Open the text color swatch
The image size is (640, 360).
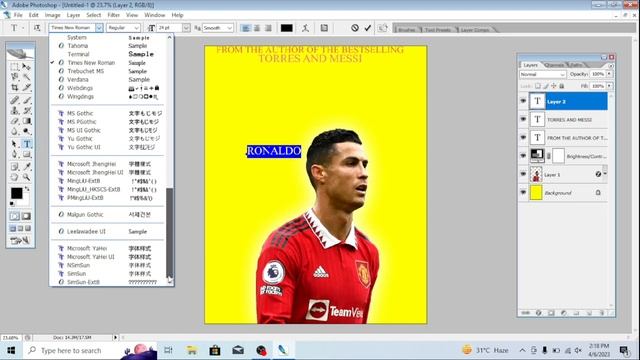click(287, 28)
